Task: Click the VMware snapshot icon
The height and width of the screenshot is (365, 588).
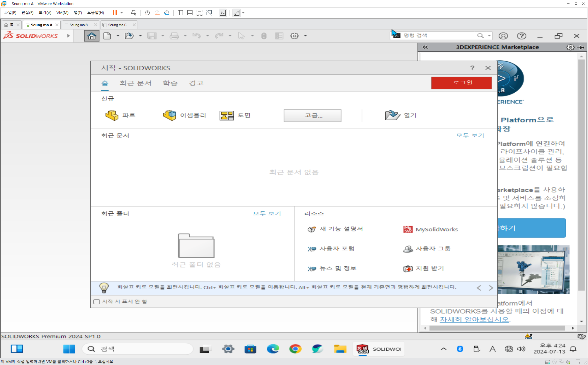Action: (x=147, y=13)
